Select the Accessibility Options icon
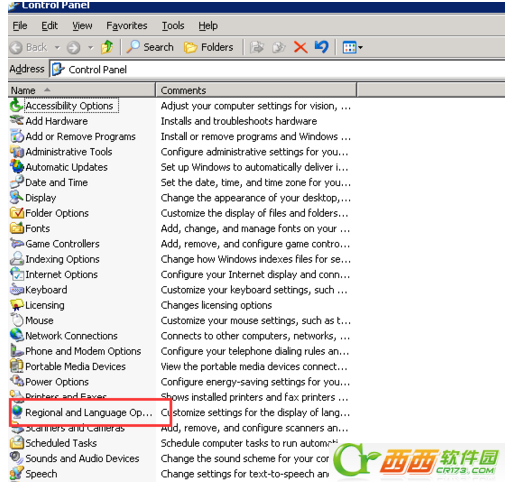Screen dimensions: 505x482 pyautogui.click(x=17, y=105)
